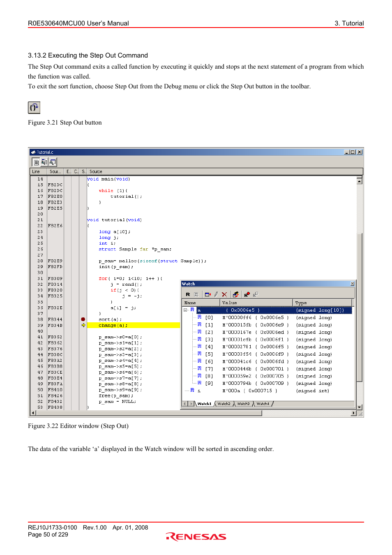Click the bold R auto-update icon in Watch
This screenshot has width=392, height=555.
click(x=188, y=294)
